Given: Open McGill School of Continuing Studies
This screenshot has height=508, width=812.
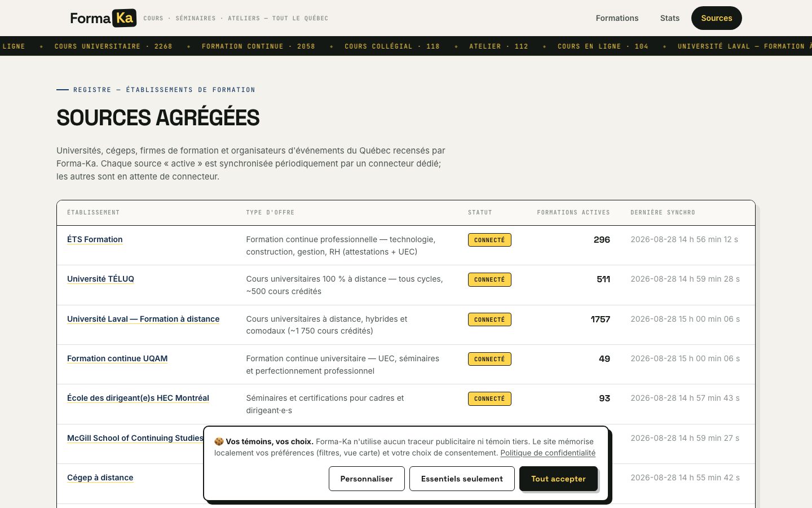Looking at the screenshot, I should [135, 438].
